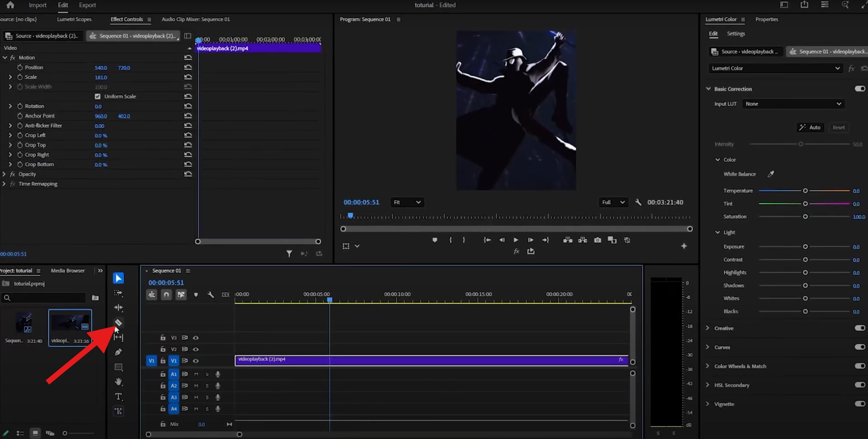Click the Reset button under Basic Correction

(839, 127)
